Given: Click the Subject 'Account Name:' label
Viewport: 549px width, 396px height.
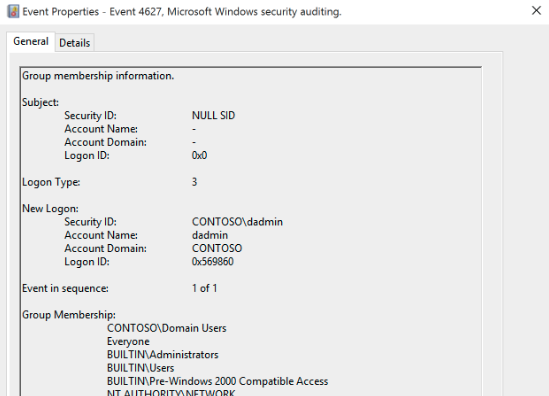Looking at the screenshot, I should 101,129.
